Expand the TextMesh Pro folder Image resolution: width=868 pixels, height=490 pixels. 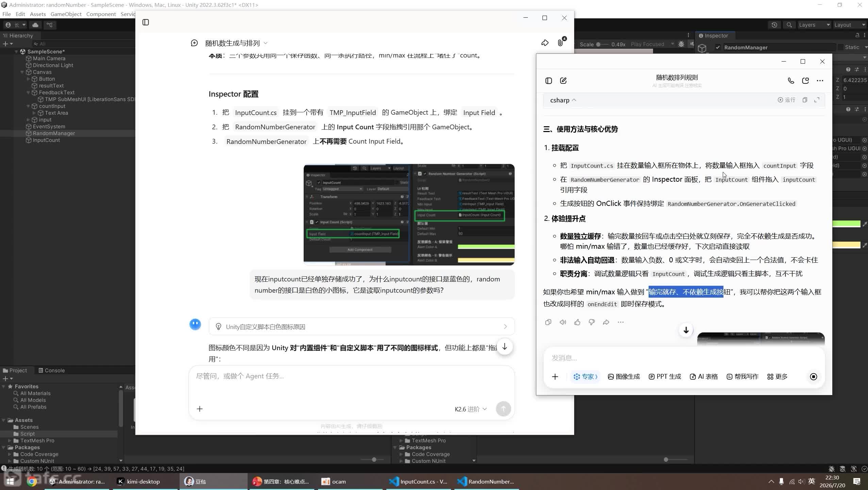click(10, 441)
